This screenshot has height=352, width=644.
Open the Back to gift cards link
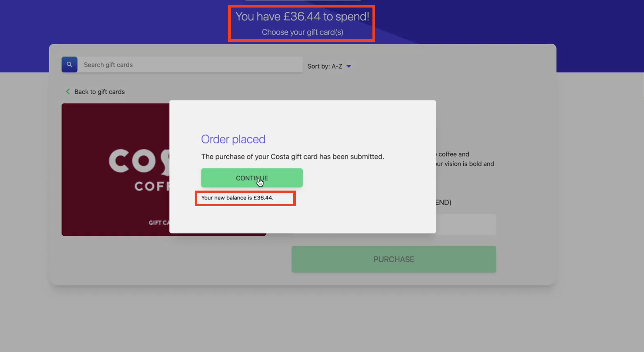[99, 92]
